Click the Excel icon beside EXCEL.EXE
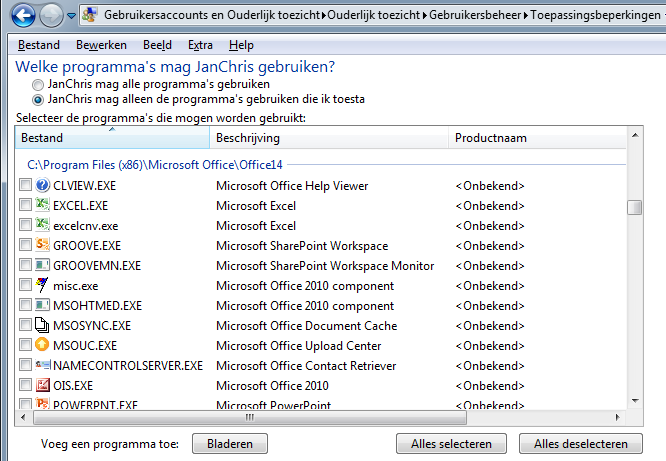This screenshot has height=461, width=666. click(42, 206)
